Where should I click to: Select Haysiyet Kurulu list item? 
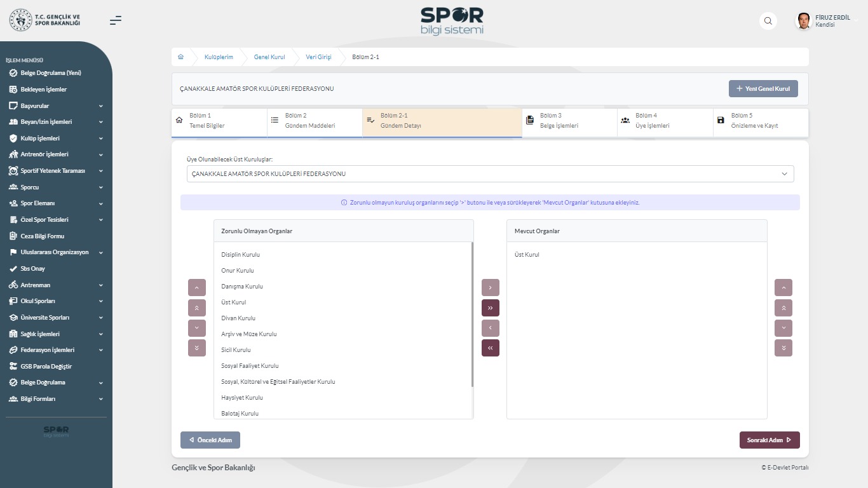[343, 398]
